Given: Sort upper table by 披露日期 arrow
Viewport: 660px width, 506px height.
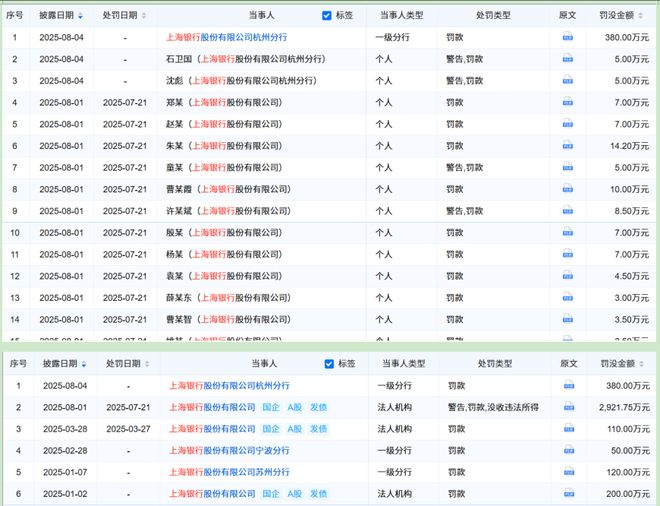Looking at the screenshot, I should pos(80,16).
